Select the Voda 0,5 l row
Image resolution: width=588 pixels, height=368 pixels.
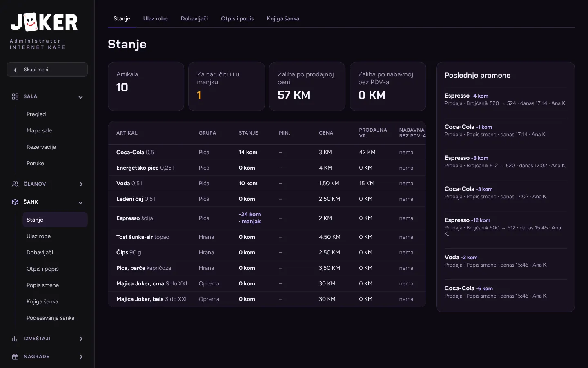pyautogui.click(x=267, y=183)
